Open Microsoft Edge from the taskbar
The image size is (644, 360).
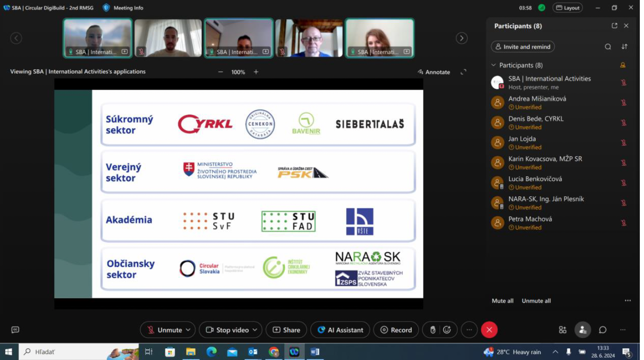[211, 352]
